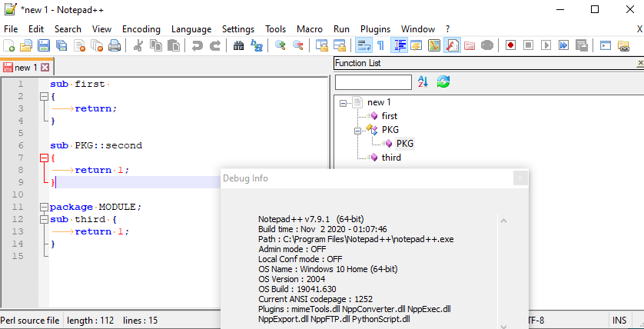Image resolution: width=644 pixels, height=329 pixels.
Task: Open Find with the binoculars icon
Action: pyautogui.click(x=239, y=45)
